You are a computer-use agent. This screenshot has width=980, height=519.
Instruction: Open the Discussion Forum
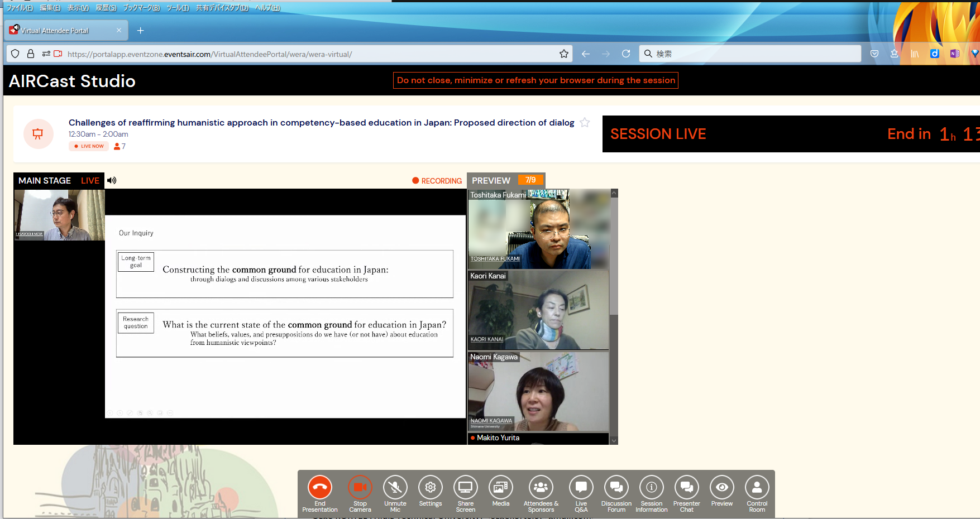click(616, 488)
